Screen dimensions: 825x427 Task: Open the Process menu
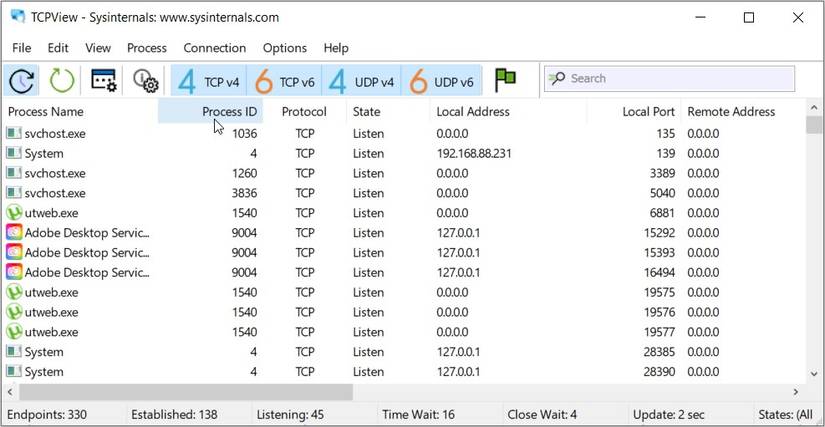pos(147,48)
